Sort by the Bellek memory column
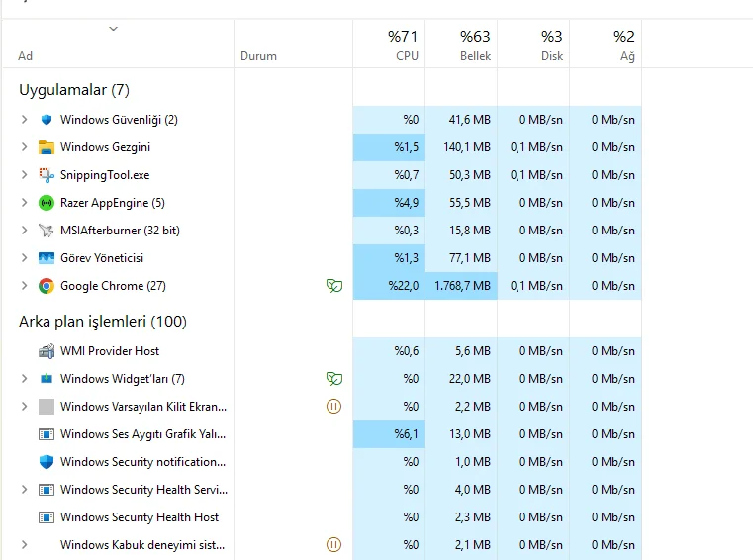Viewport: 753px width, 560px height. 461,45
